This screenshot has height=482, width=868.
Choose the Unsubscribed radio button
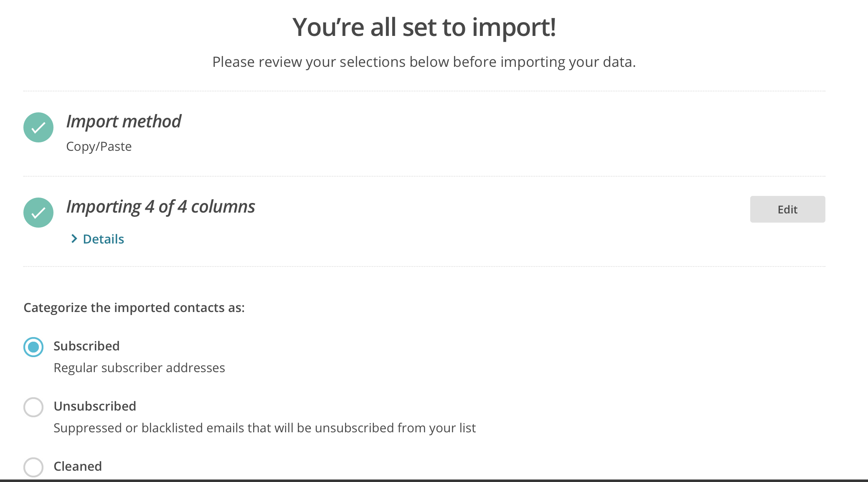click(x=33, y=407)
